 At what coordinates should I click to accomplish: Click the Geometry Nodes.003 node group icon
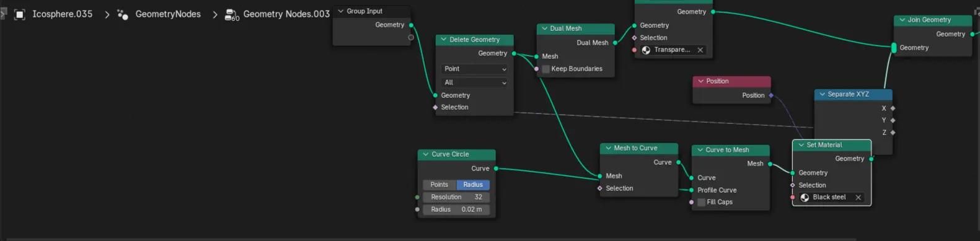tap(232, 14)
